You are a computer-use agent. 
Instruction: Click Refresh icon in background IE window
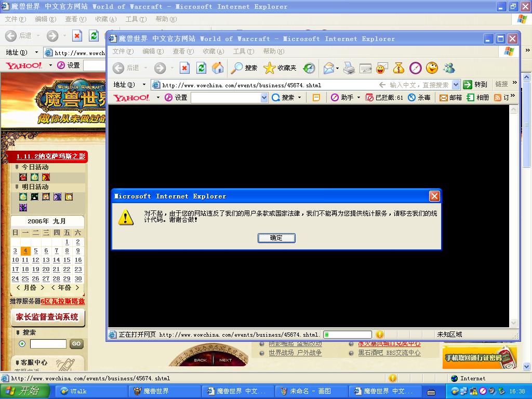coord(94,36)
